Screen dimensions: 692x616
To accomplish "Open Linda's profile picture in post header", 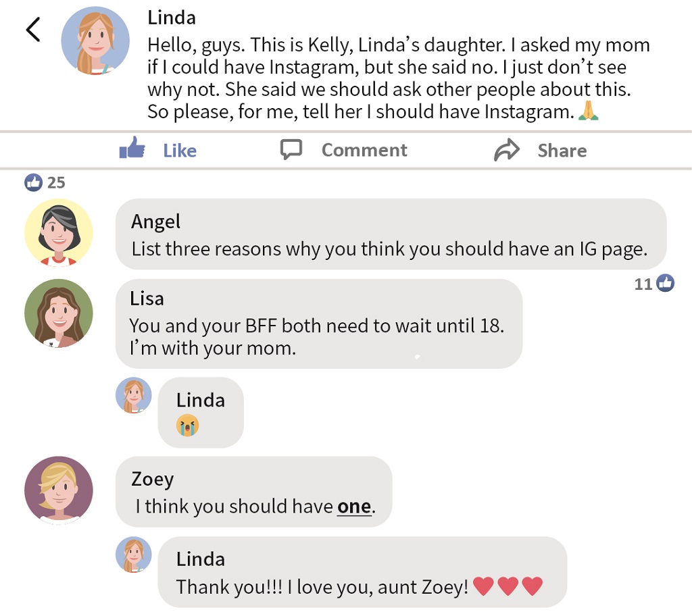I will pos(95,41).
